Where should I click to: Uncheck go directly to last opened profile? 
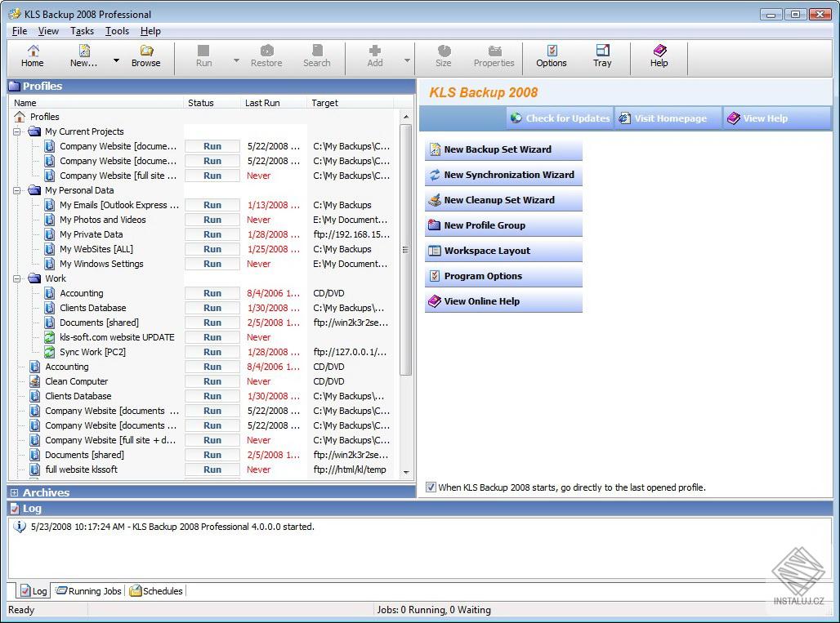click(430, 487)
